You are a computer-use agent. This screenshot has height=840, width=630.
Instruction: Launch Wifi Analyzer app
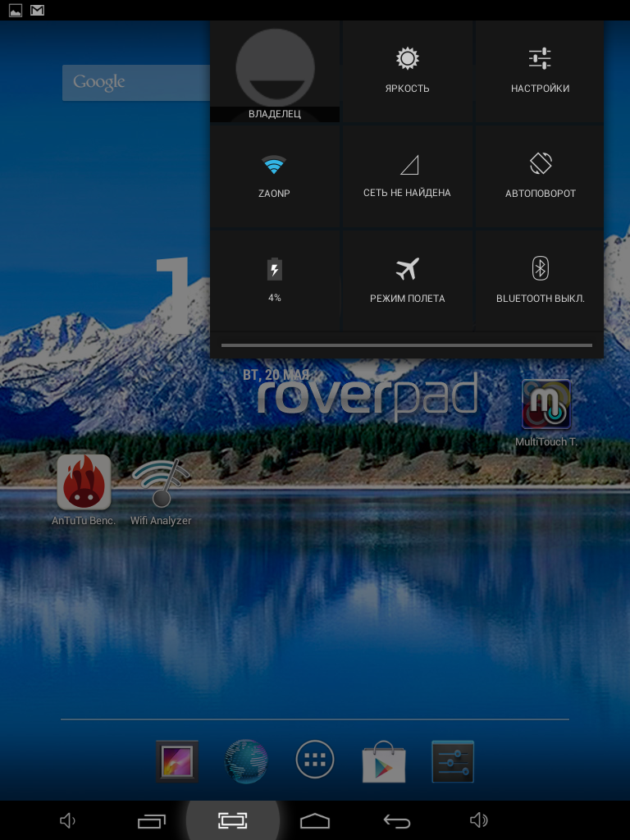pos(161,491)
